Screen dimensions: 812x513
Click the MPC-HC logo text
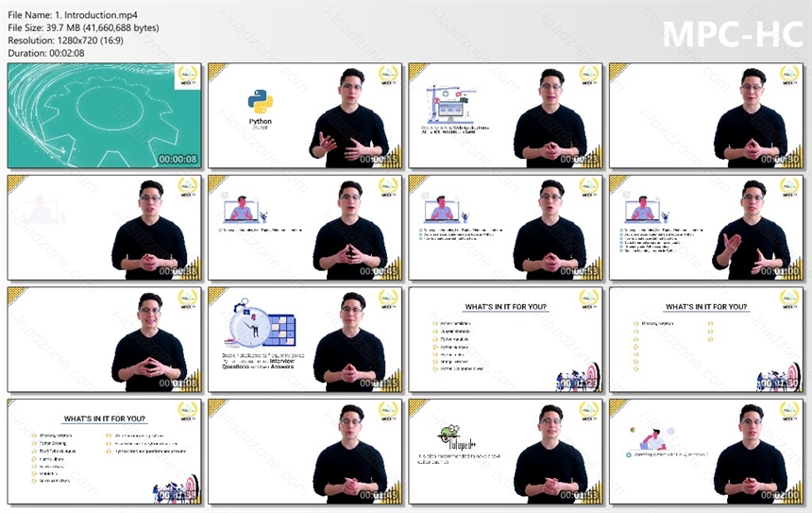733,34
